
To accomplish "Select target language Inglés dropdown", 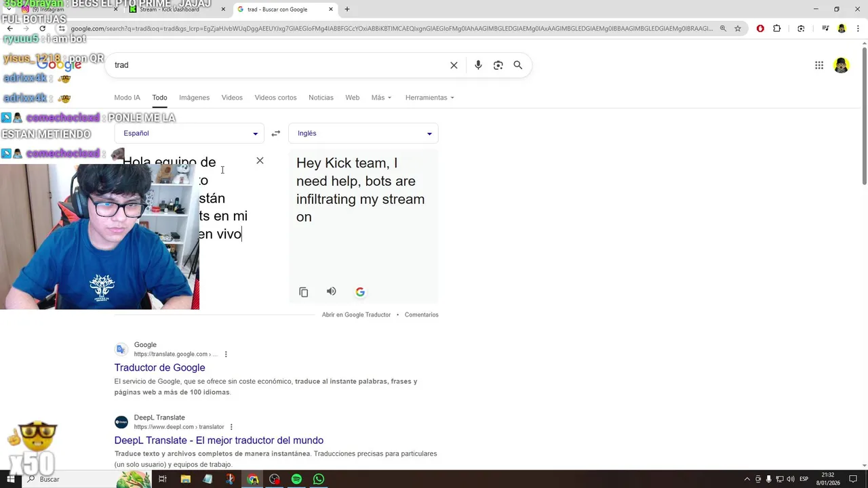I will pyautogui.click(x=363, y=134).
